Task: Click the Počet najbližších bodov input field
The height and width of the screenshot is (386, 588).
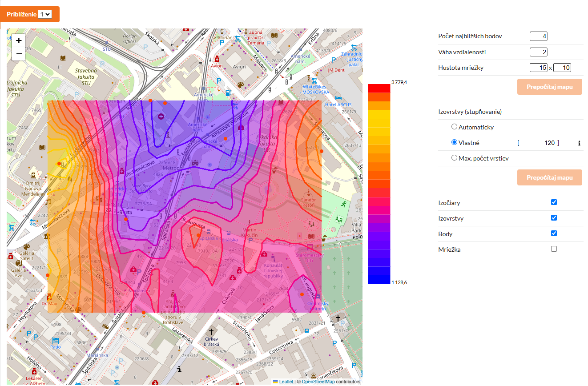Action: pos(538,36)
